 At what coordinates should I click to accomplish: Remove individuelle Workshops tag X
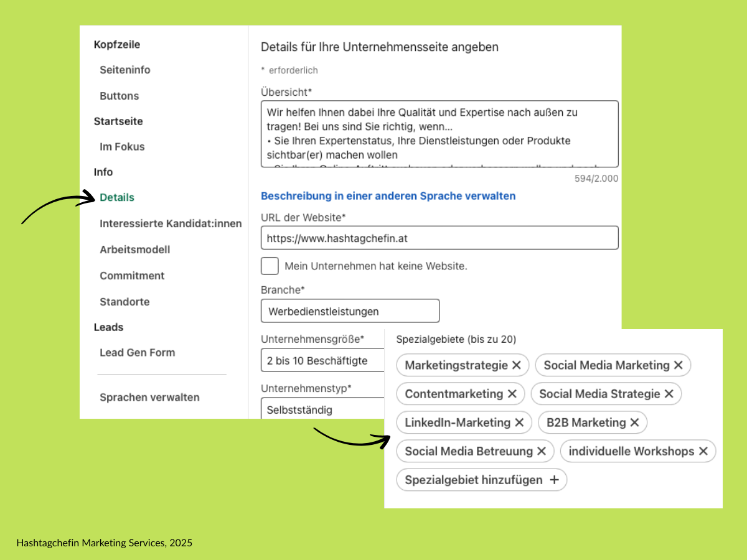coord(703,451)
